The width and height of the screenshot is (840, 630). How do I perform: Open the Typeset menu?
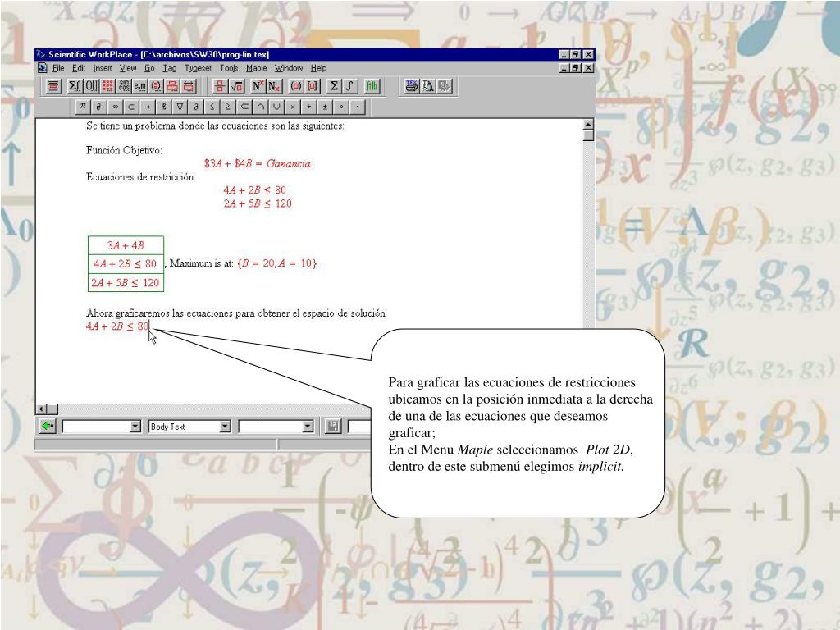click(x=199, y=68)
